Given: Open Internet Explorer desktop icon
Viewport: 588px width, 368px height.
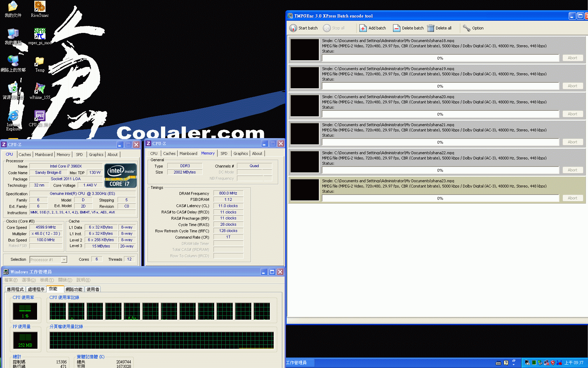Looking at the screenshot, I should 13,116.
